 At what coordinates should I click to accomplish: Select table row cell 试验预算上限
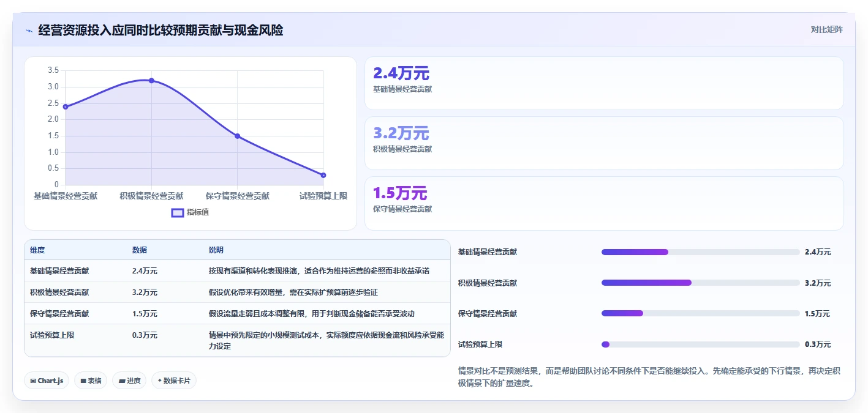pos(52,335)
